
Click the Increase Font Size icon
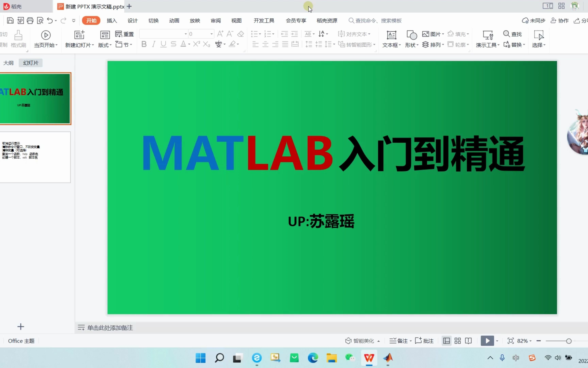pos(220,34)
